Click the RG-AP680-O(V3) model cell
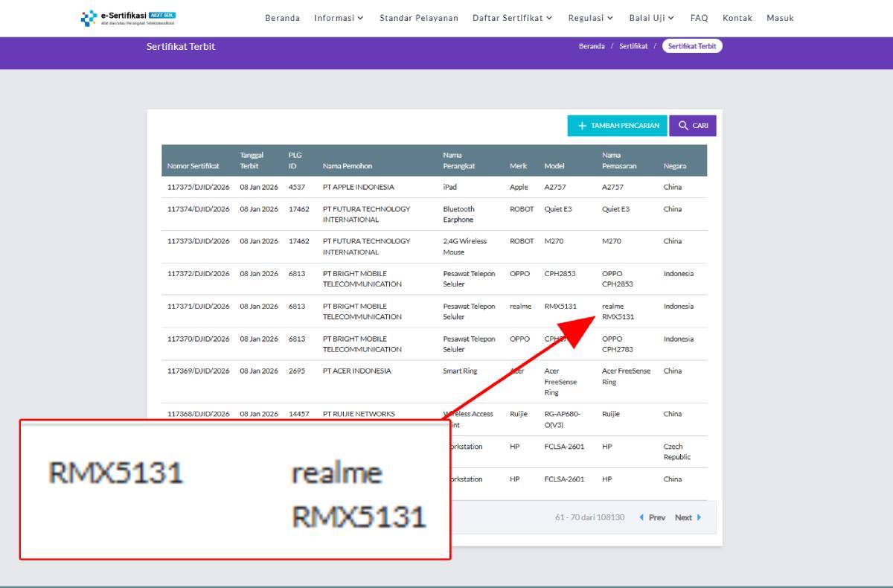 (563, 419)
